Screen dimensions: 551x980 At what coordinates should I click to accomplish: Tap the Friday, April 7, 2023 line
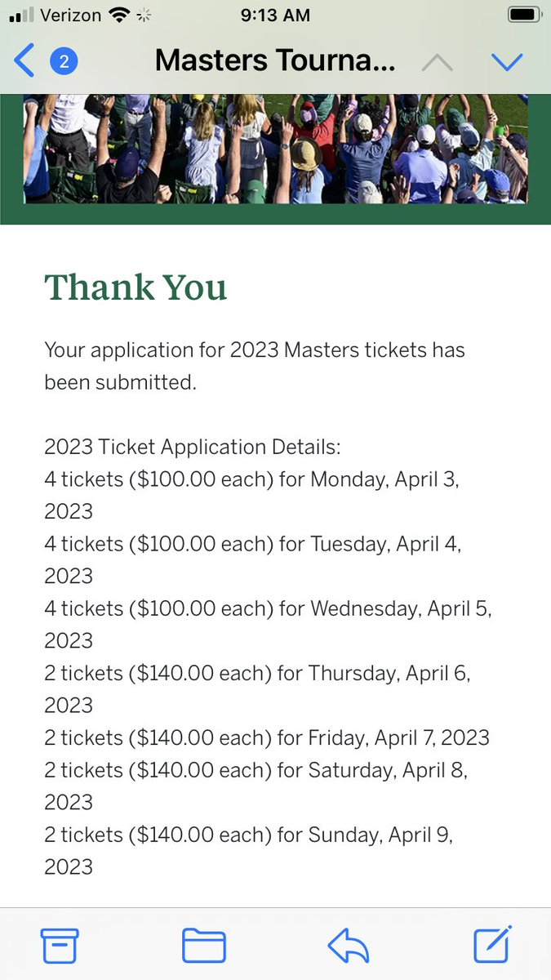267,737
